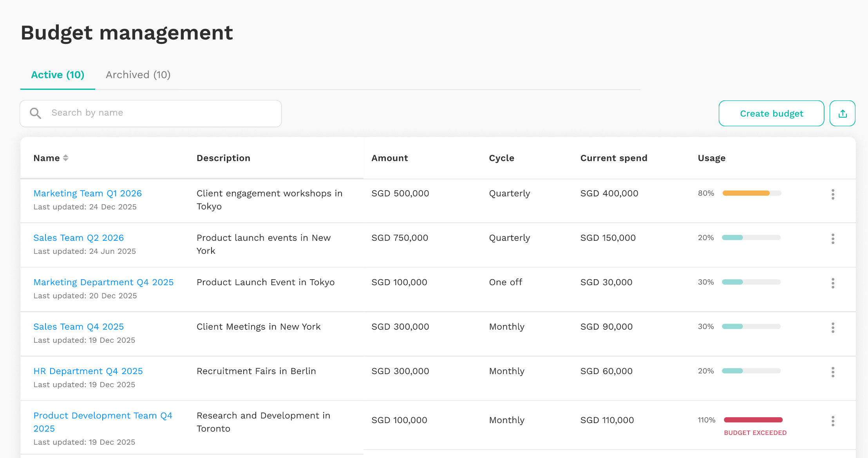The width and height of the screenshot is (868, 458).
Task: Click the BUDGET EXCEEDED warning label
Action: click(755, 433)
